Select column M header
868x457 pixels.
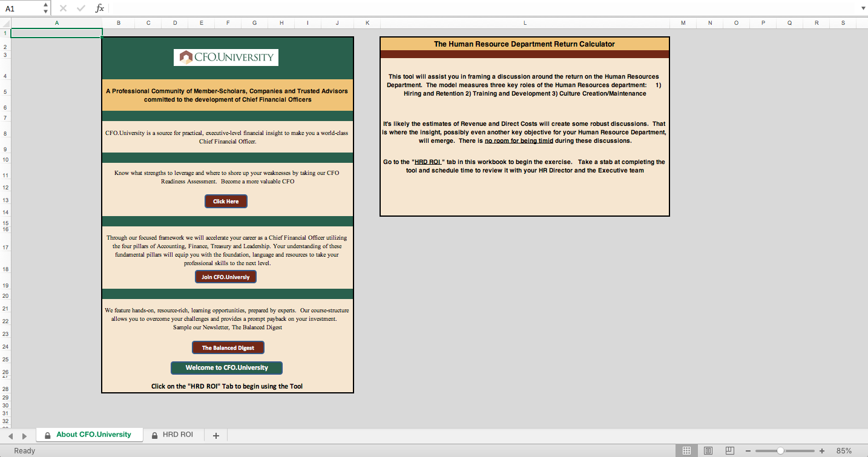pos(683,23)
